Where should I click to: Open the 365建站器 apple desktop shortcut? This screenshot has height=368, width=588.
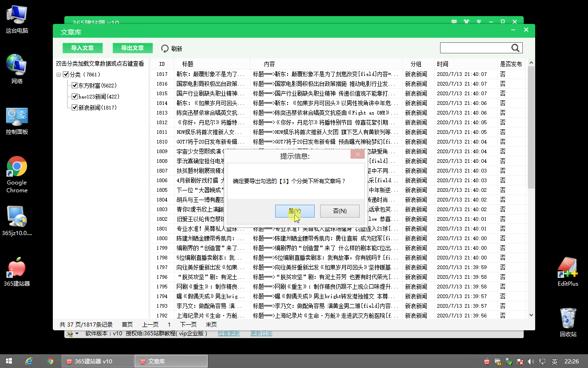17,272
